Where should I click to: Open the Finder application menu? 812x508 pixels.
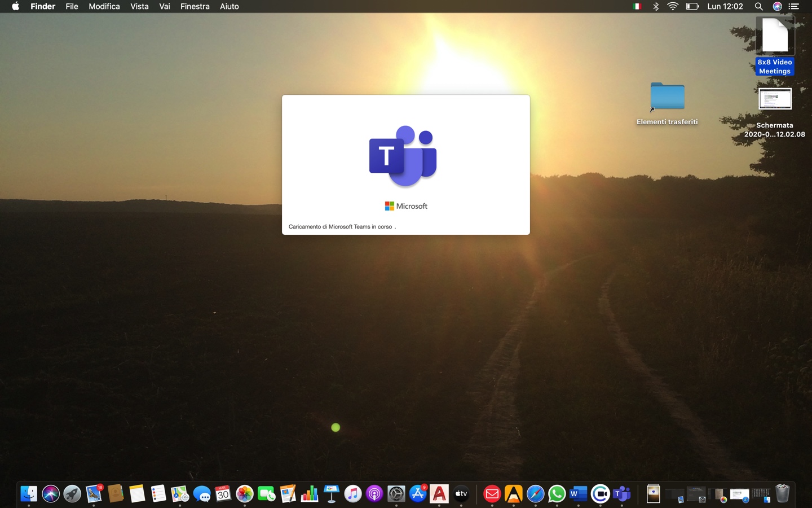pos(43,6)
